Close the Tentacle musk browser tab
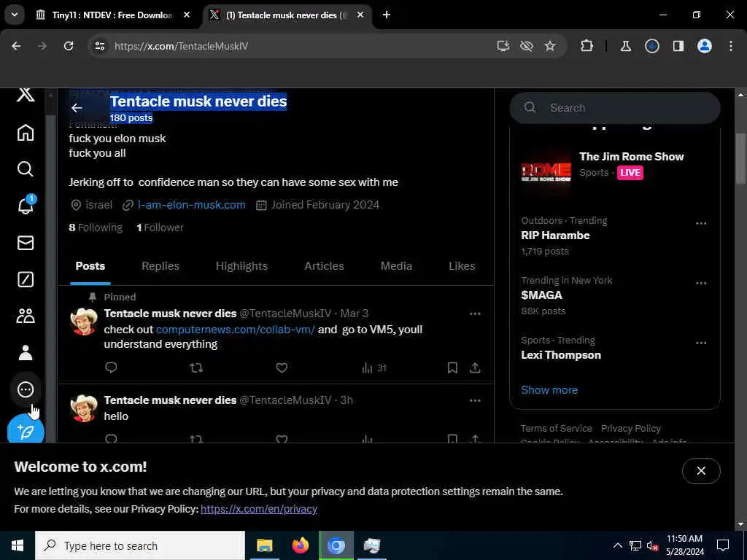Image resolution: width=747 pixels, height=560 pixels. coord(360,15)
